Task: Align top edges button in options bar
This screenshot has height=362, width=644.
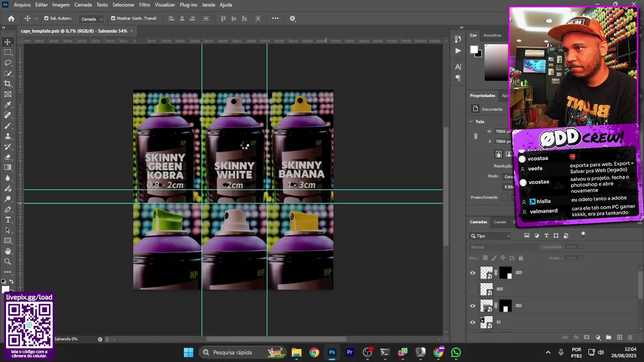Action: point(223,19)
